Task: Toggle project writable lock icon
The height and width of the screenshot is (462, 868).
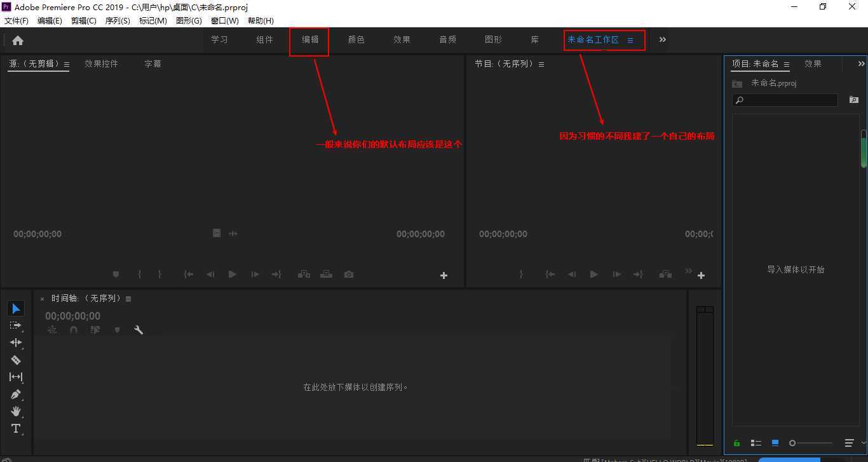Action: click(737, 443)
